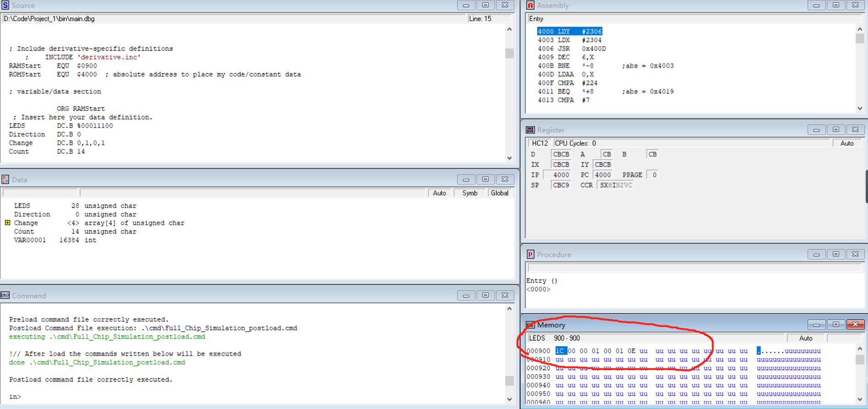Click the Command window in> prompt
Viewport: 868px width, 409px height.
pos(15,397)
